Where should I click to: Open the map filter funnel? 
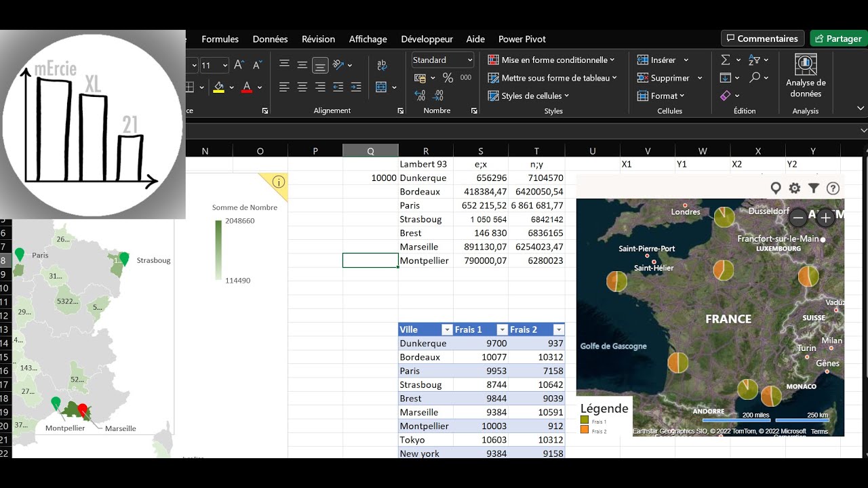(814, 188)
